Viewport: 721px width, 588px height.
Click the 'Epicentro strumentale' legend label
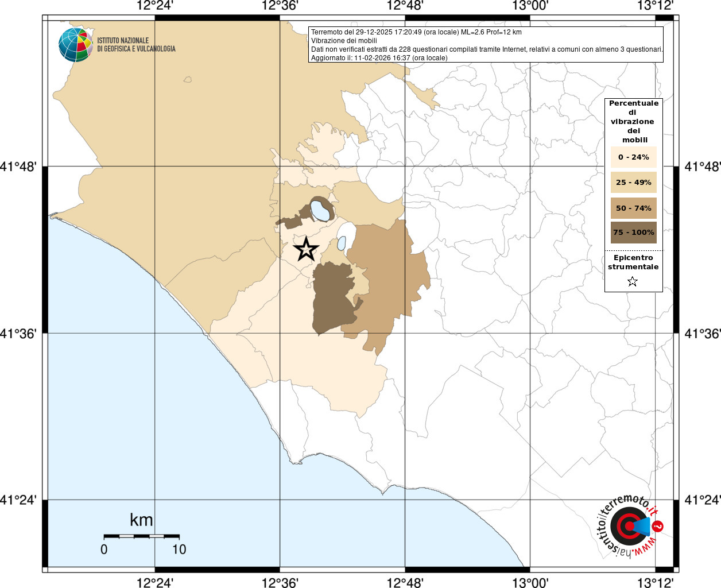pyautogui.click(x=633, y=262)
